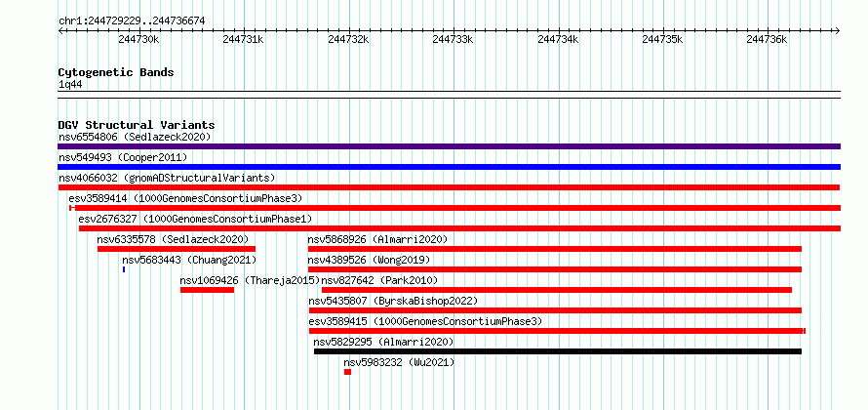Click the short red nsv6335578 bar

[x=176, y=249]
